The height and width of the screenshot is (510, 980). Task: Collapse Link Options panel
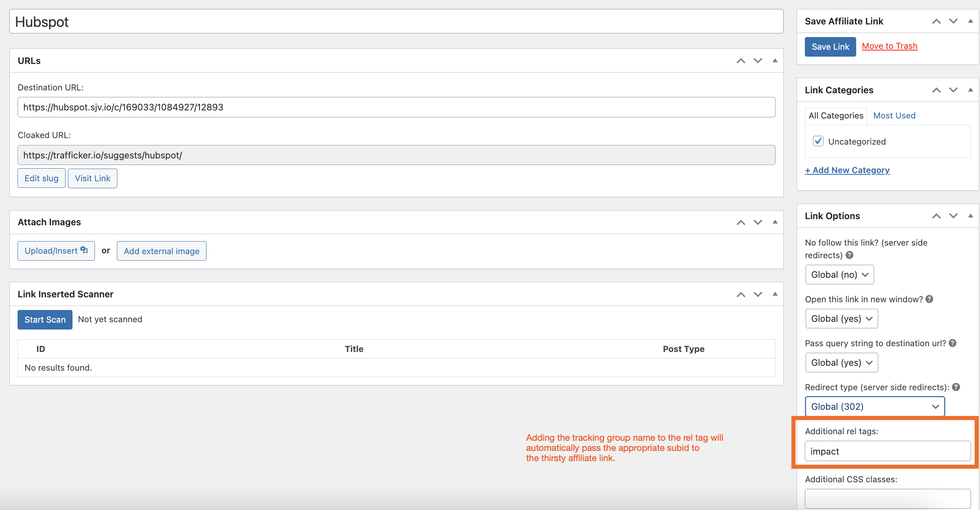pyautogui.click(x=970, y=216)
